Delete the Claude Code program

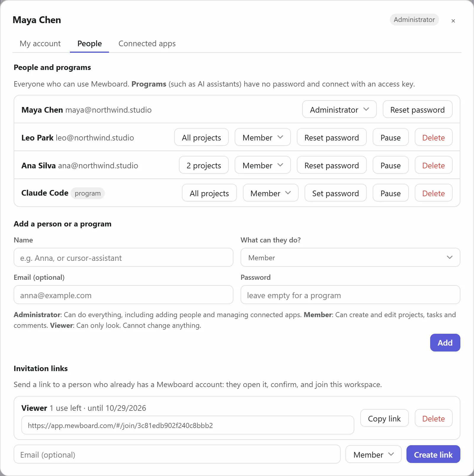tap(433, 193)
